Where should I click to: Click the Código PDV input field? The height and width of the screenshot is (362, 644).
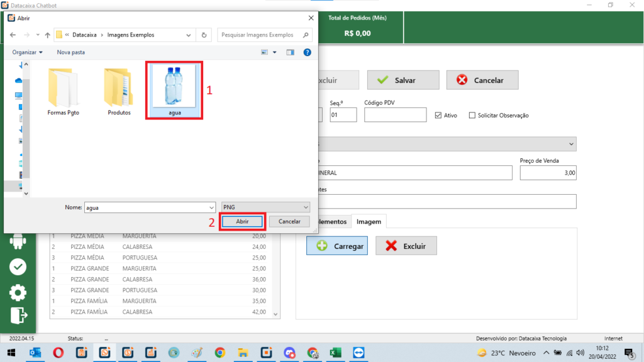[395, 115]
